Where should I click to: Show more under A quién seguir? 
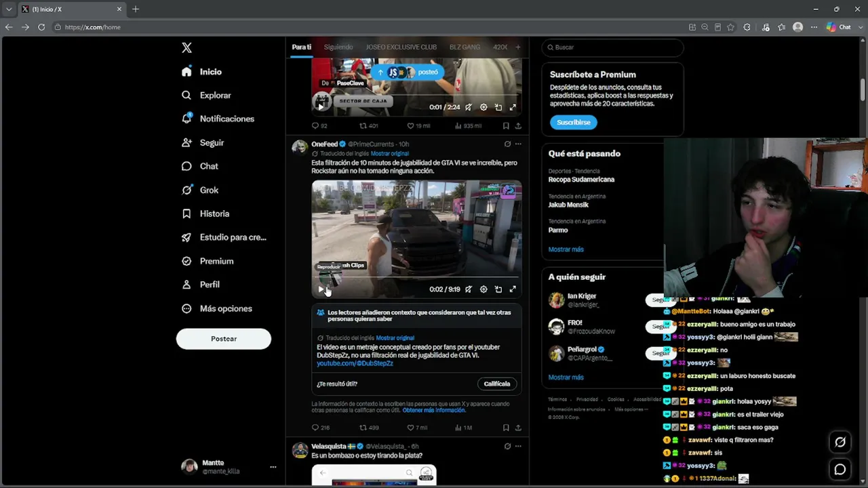[x=566, y=378]
